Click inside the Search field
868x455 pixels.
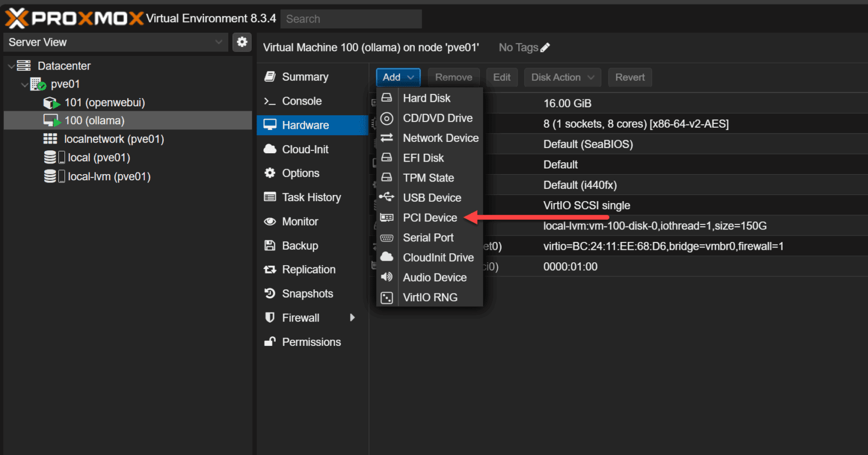point(350,19)
